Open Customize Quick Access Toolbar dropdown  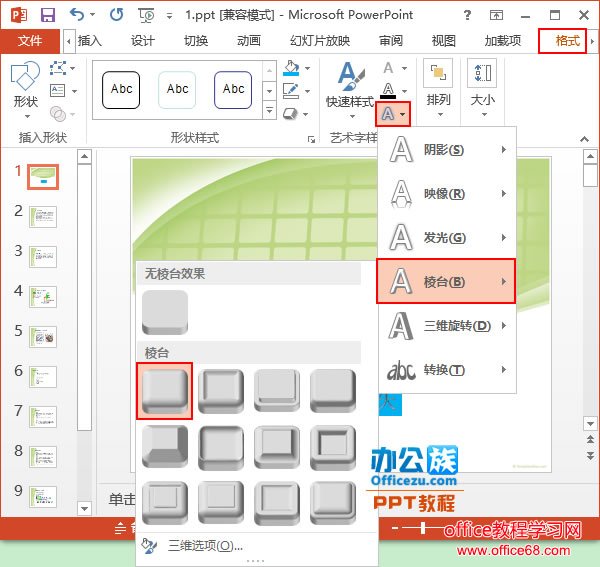169,16
